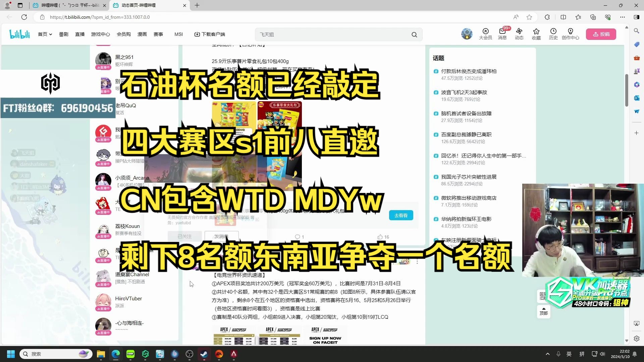The height and width of the screenshot is (362, 644).
Task: Add page to favorites star
Action: coord(529,17)
